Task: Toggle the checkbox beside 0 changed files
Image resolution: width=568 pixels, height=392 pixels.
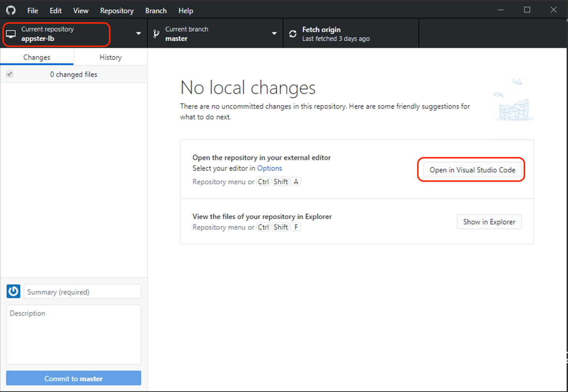Action: coord(10,74)
